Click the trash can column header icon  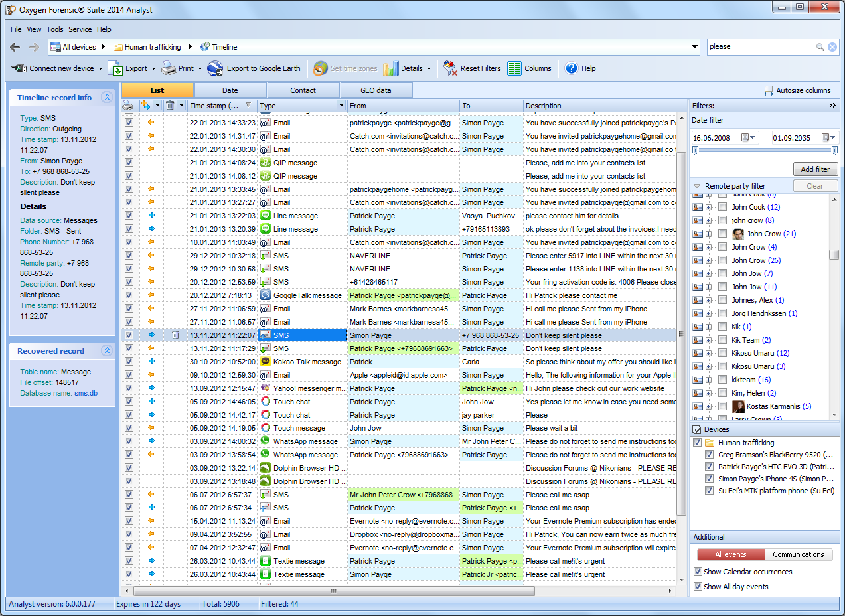point(170,105)
